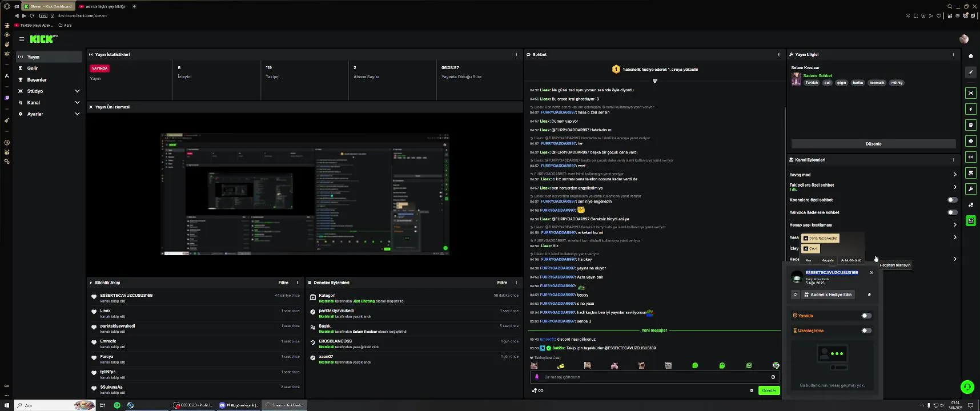Open the Azra bookmark folder
This screenshot has height=411, width=980.
tap(65, 25)
